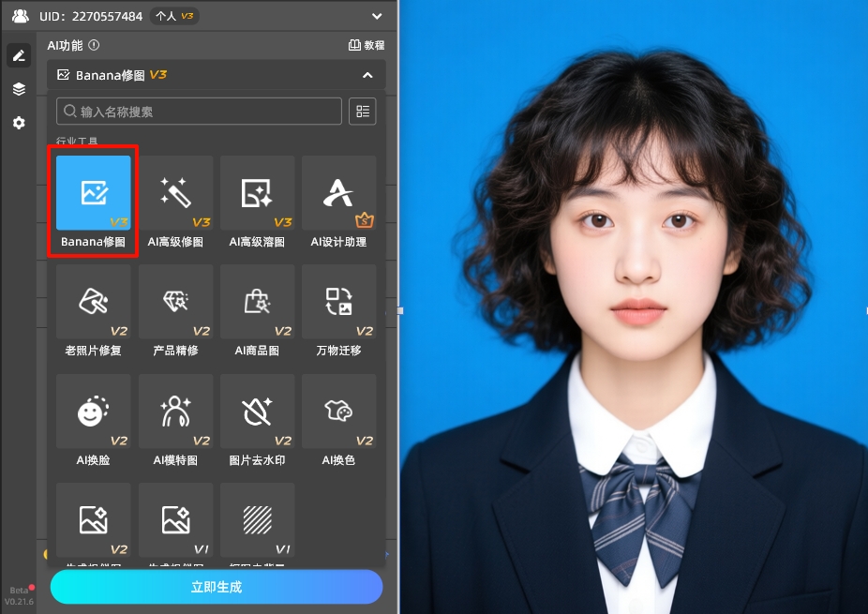Image resolution: width=868 pixels, height=614 pixels.
Task: Switch tool list view with grid-list icon
Action: (x=362, y=111)
